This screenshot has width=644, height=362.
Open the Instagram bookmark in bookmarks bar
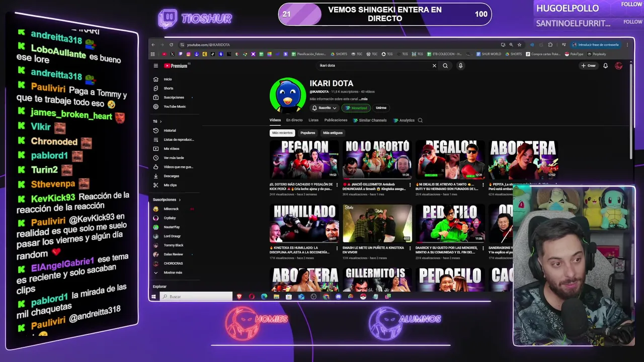188,54
